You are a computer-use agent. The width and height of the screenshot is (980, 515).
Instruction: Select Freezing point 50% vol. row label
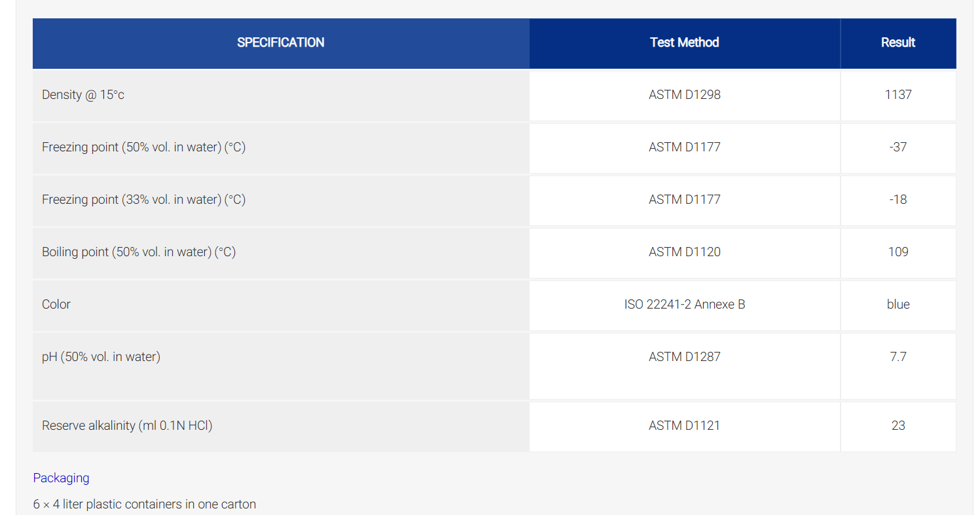coord(144,147)
